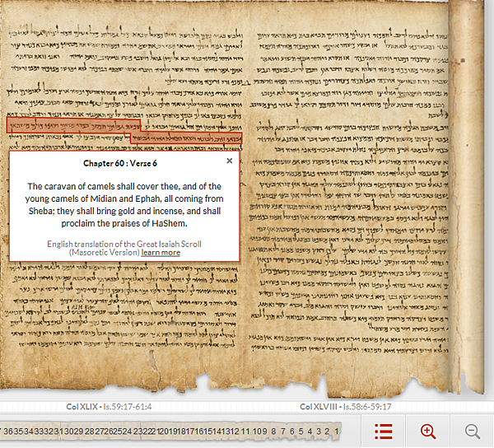494x448 pixels.
Task: Jump to column 11 in the scroll navigator
Action: point(245,432)
